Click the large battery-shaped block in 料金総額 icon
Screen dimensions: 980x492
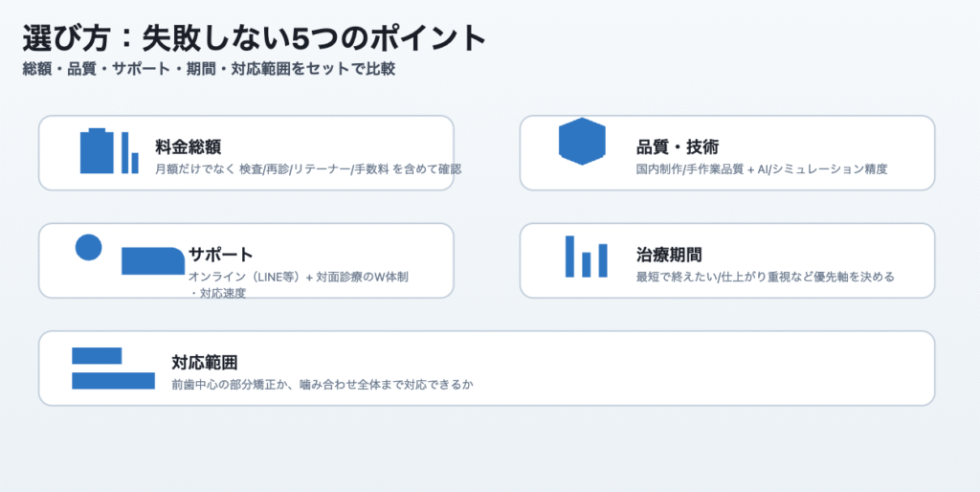click(97, 151)
